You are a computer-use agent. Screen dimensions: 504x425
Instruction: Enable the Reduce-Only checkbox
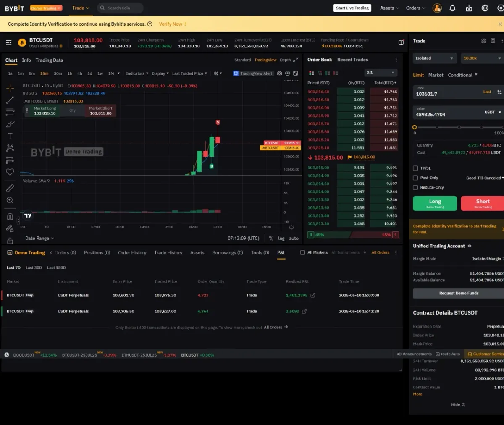(x=415, y=187)
